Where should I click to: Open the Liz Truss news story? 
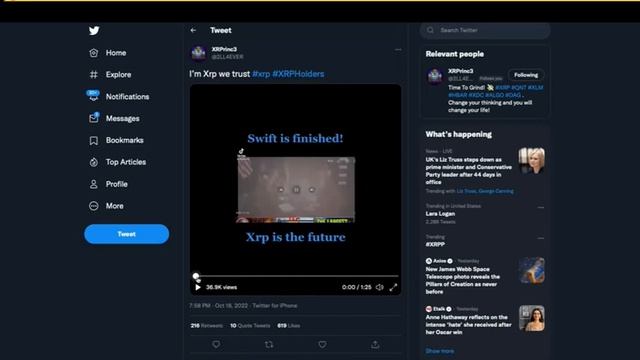click(x=469, y=171)
